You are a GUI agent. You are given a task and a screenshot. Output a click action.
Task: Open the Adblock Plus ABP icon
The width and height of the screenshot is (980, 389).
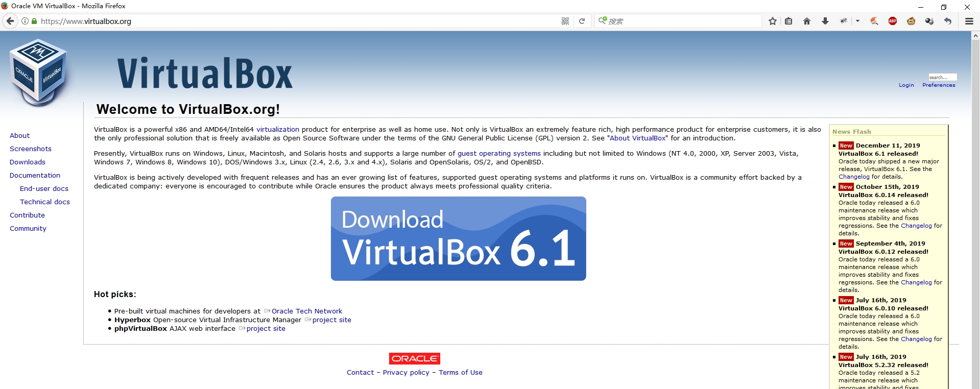pyautogui.click(x=893, y=21)
